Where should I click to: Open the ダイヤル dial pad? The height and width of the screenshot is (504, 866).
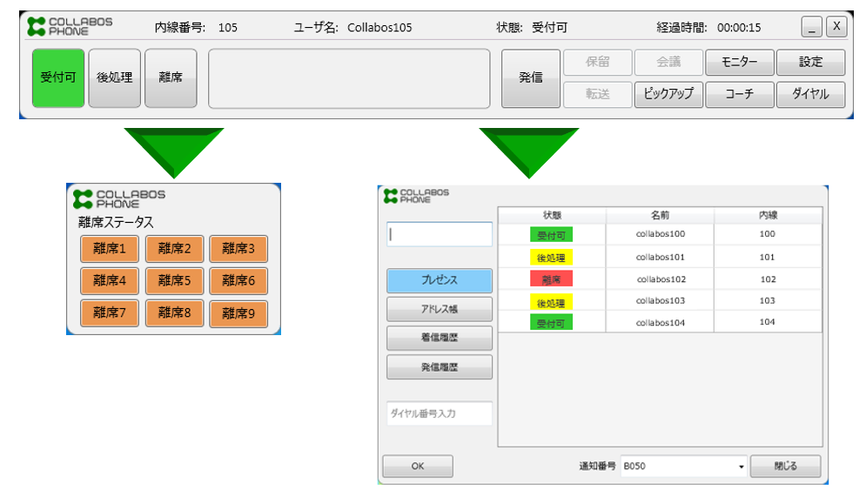[810, 94]
